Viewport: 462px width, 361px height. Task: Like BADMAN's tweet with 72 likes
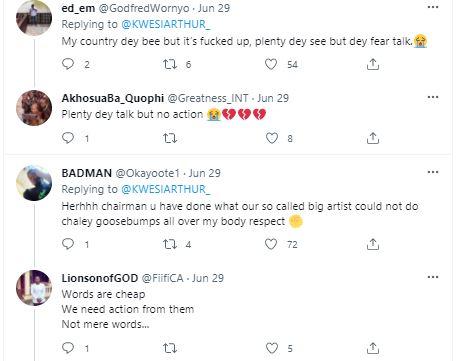tap(271, 244)
